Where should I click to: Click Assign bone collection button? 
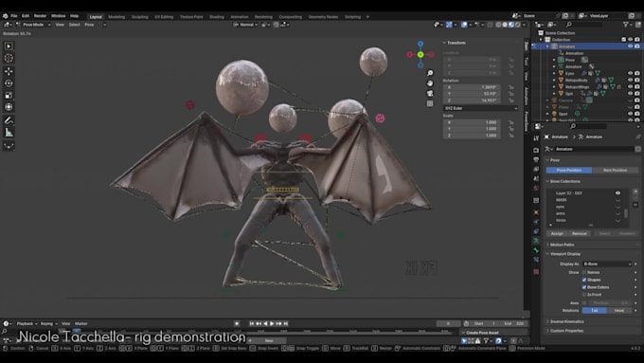click(x=557, y=233)
